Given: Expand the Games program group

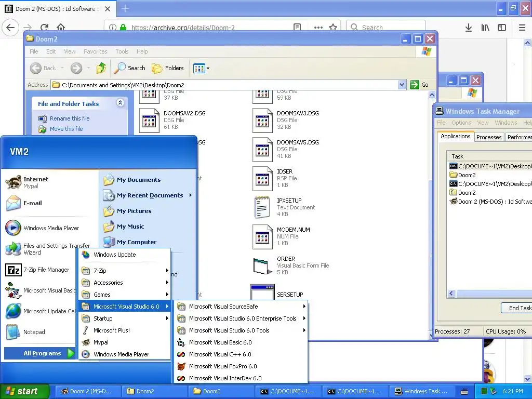Looking at the screenshot, I should (x=125, y=295).
